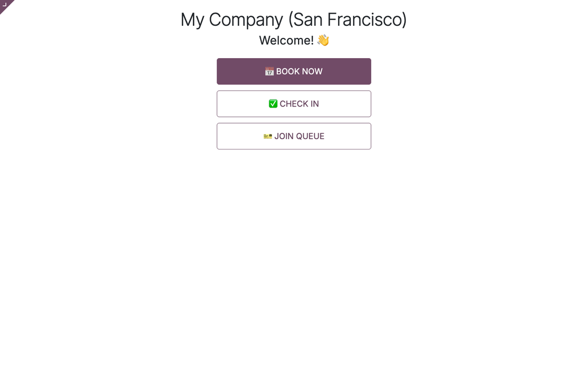
Task: Click "(San Francisco)" in the page title
Action: click(x=347, y=20)
